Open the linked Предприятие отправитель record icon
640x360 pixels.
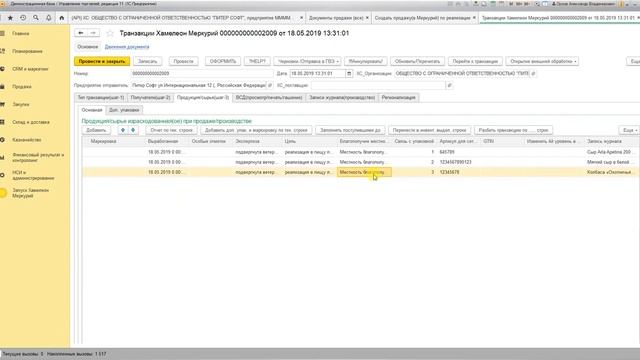[269, 85]
